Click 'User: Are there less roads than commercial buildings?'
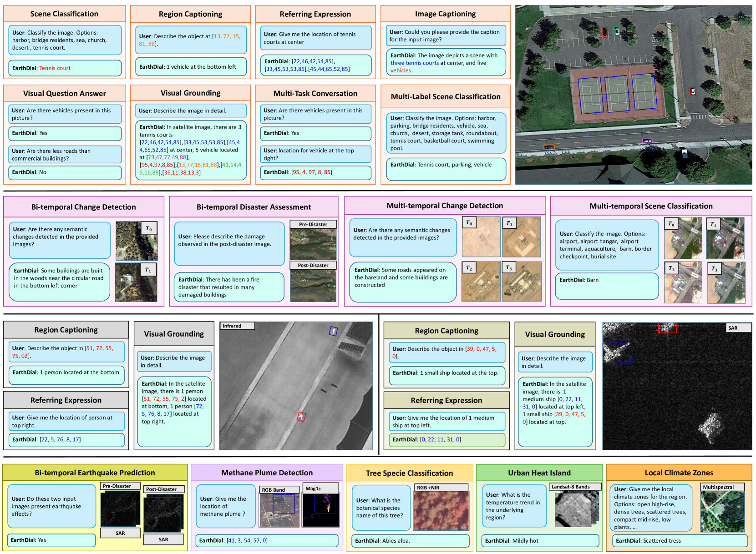Screen dimensions: 756x554 tap(65, 155)
